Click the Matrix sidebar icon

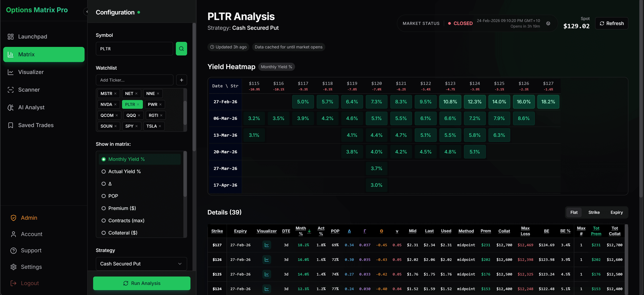[x=10, y=54]
